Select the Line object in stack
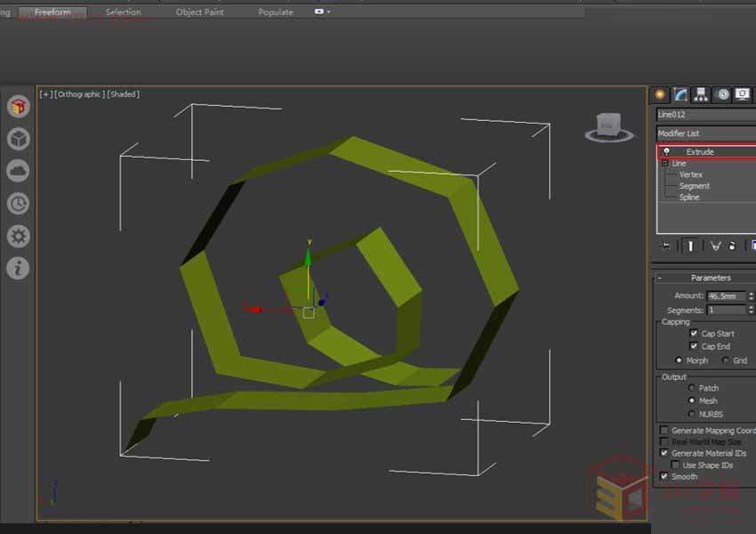 coord(679,164)
